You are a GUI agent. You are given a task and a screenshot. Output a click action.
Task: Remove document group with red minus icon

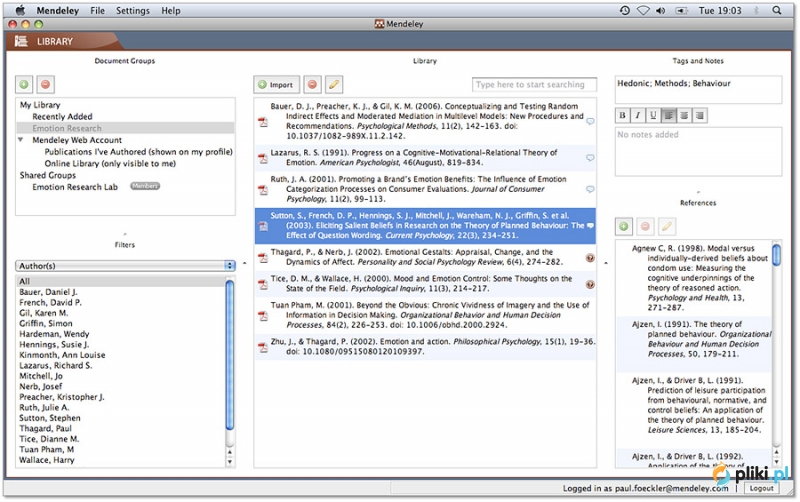click(45, 85)
